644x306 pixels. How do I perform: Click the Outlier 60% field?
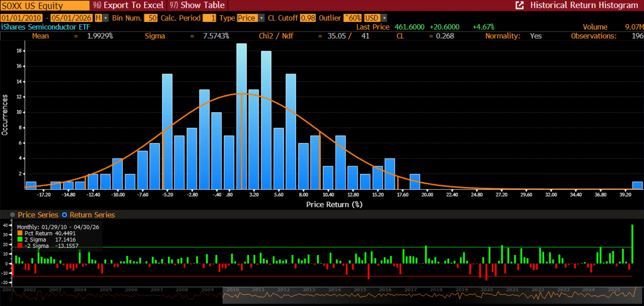point(353,18)
